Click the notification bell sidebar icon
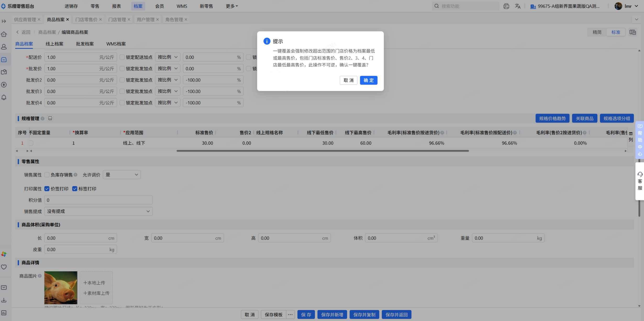Viewport: 644px width, 321px height. point(4,98)
